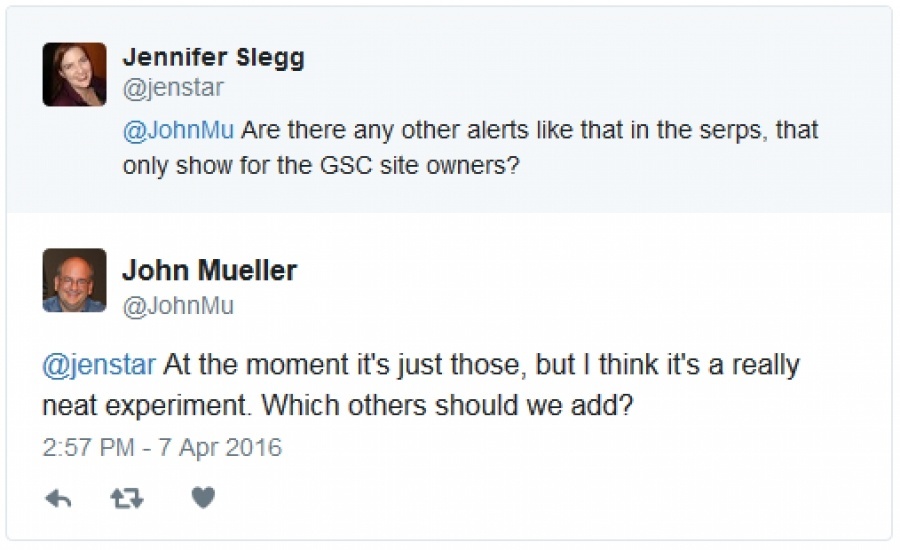Open John Mueller's profile picture

pyautogui.click(x=74, y=280)
